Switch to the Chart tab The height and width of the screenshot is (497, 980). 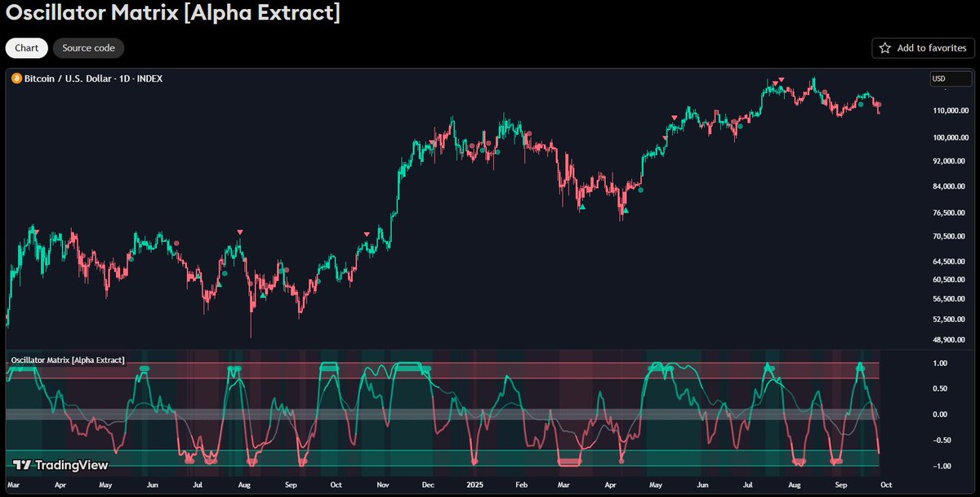click(27, 48)
